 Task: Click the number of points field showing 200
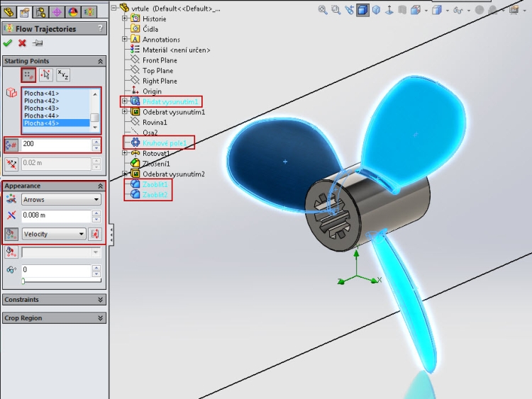56,145
